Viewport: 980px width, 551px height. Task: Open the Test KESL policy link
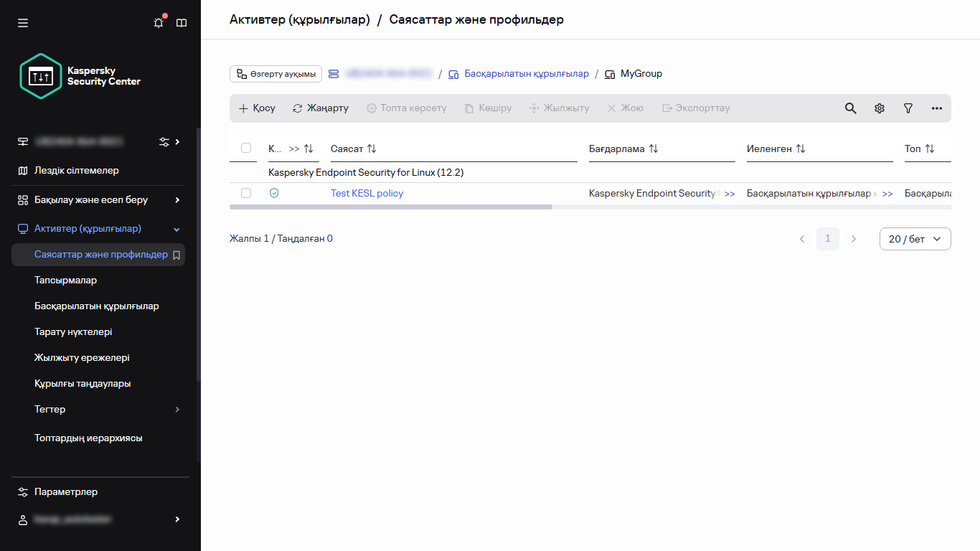click(367, 193)
